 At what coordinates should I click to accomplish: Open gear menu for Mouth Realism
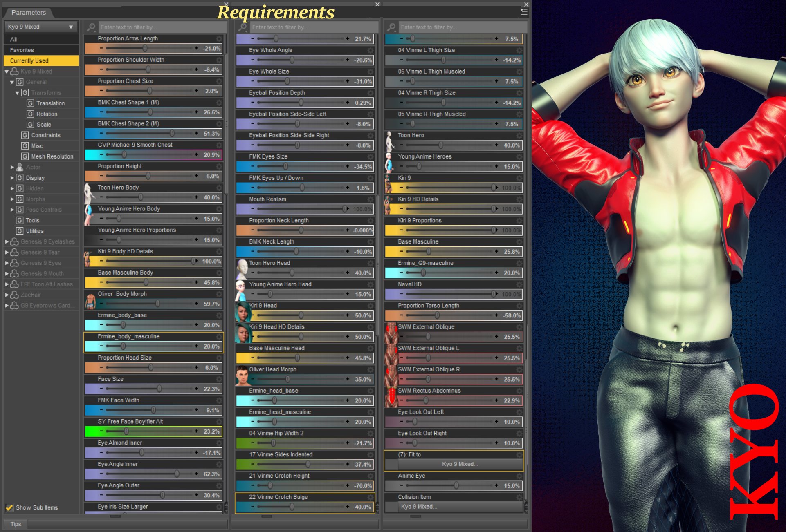(x=371, y=199)
